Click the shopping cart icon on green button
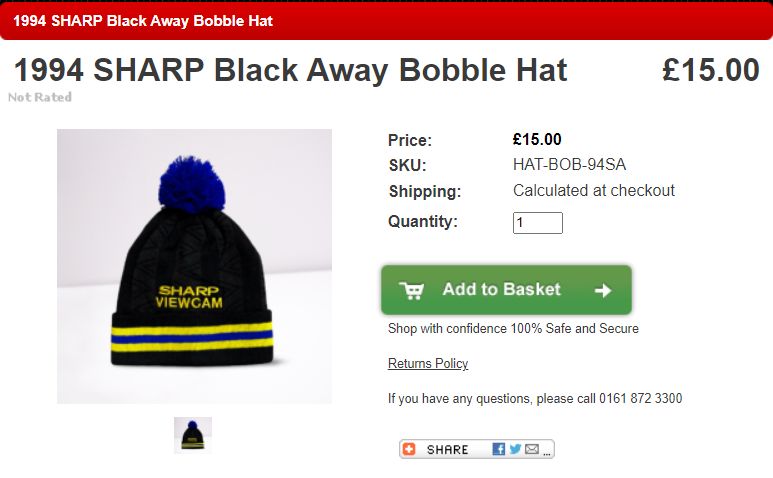Screen dimensions: 773x478 (411, 290)
